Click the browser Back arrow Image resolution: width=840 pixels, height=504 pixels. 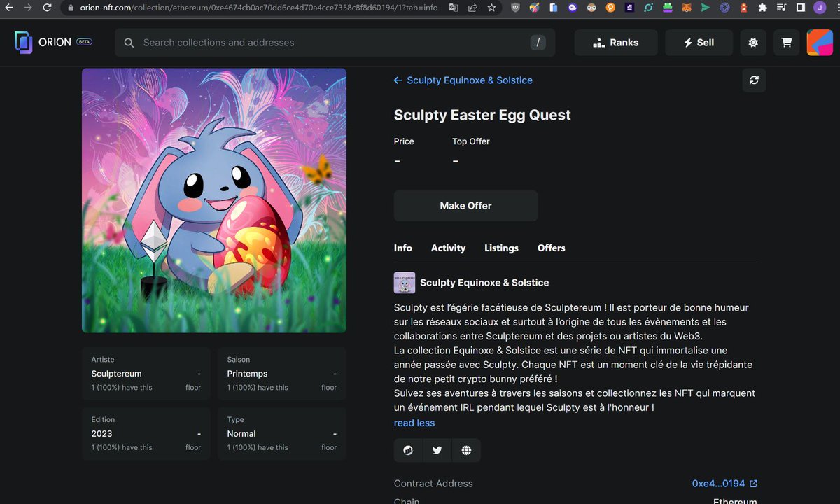(x=10, y=8)
